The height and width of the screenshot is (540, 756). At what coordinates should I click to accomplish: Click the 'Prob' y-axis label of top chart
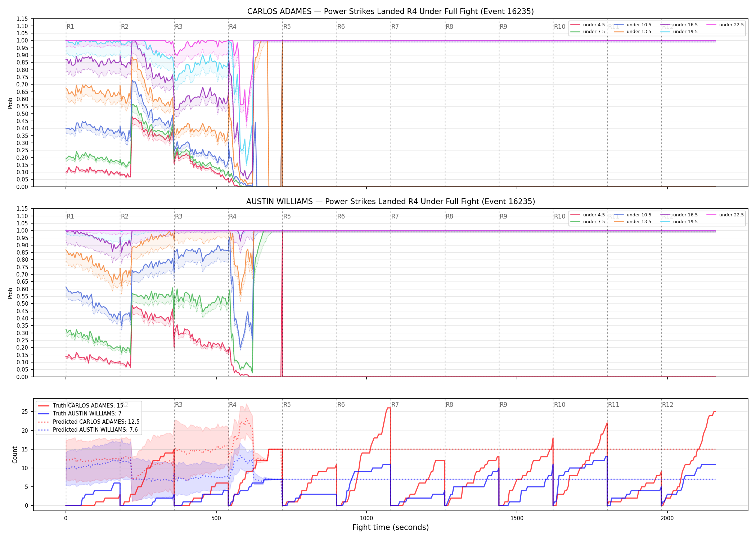tap(10, 103)
